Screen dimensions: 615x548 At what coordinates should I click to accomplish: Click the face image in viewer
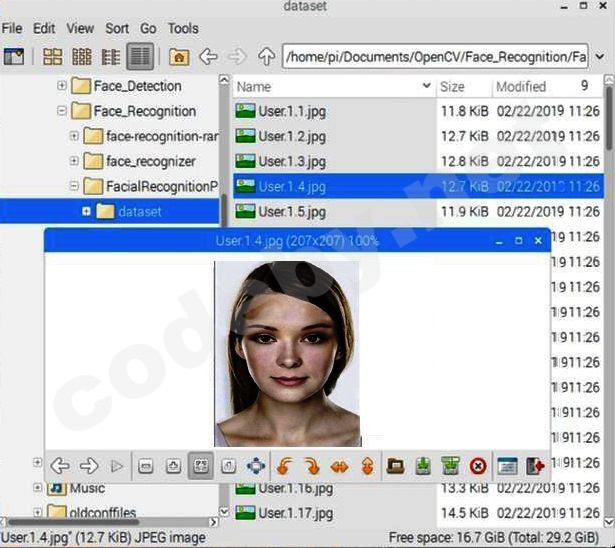(x=287, y=353)
